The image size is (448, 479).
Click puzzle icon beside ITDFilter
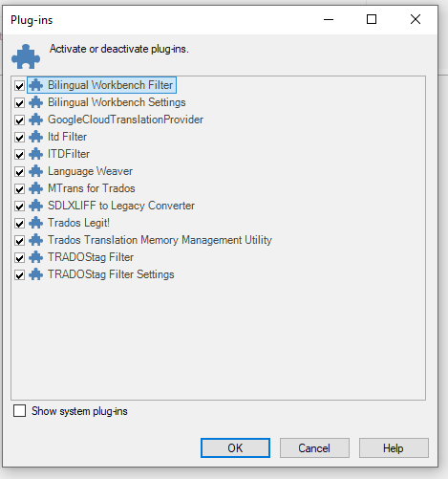click(x=35, y=154)
